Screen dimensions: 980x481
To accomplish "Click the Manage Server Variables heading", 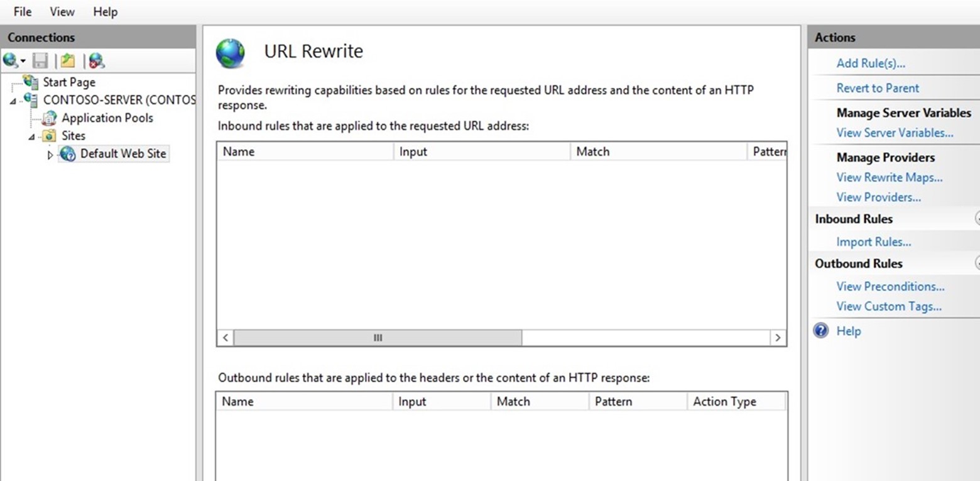I will pos(903,113).
